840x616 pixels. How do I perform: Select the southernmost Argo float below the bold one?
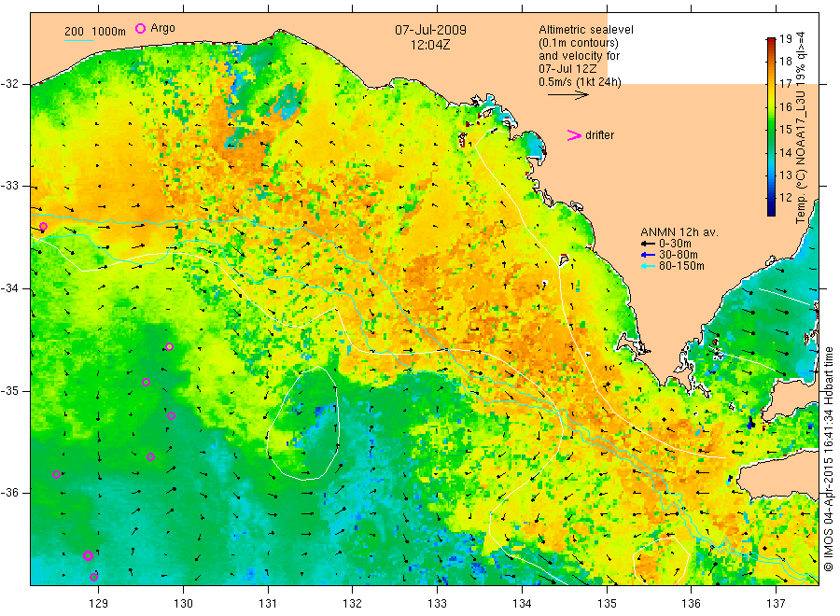tap(93, 577)
